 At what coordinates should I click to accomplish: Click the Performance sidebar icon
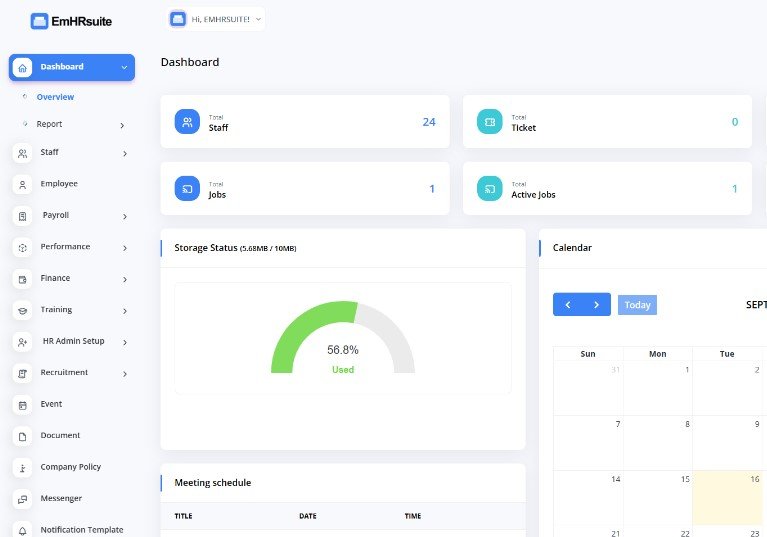pyautogui.click(x=23, y=248)
